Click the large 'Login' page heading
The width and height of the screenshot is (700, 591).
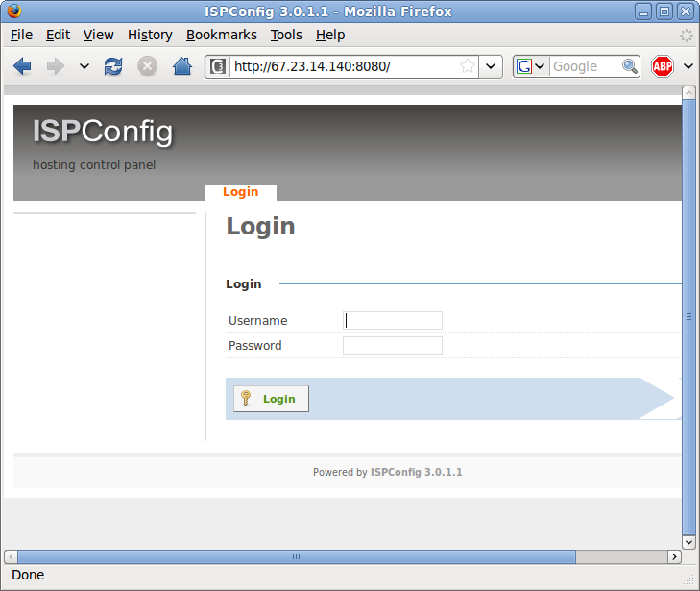(261, 226)
